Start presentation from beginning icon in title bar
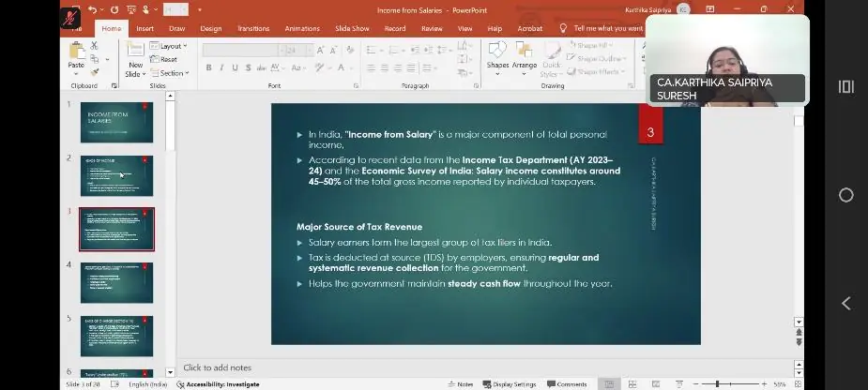 pos(131,9)
